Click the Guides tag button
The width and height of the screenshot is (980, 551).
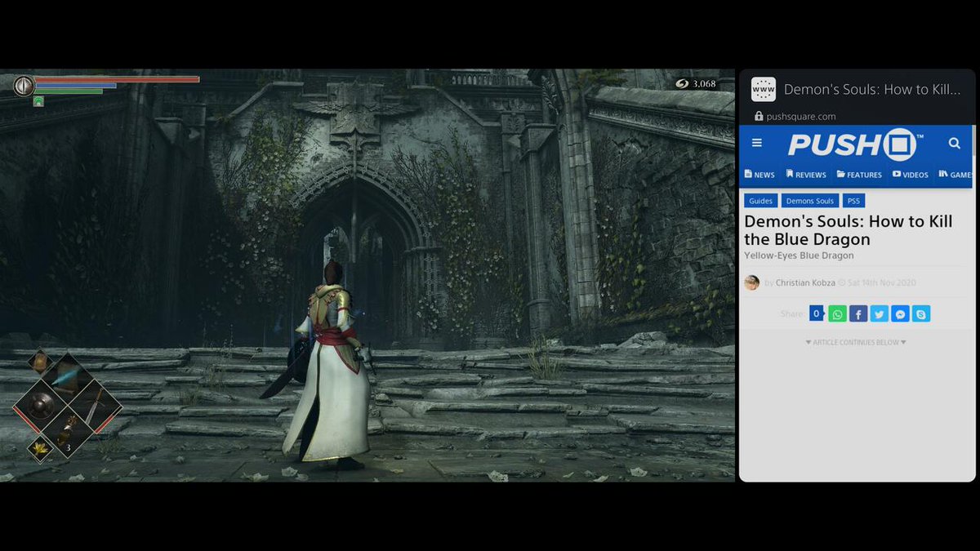[x=760, y=201]
